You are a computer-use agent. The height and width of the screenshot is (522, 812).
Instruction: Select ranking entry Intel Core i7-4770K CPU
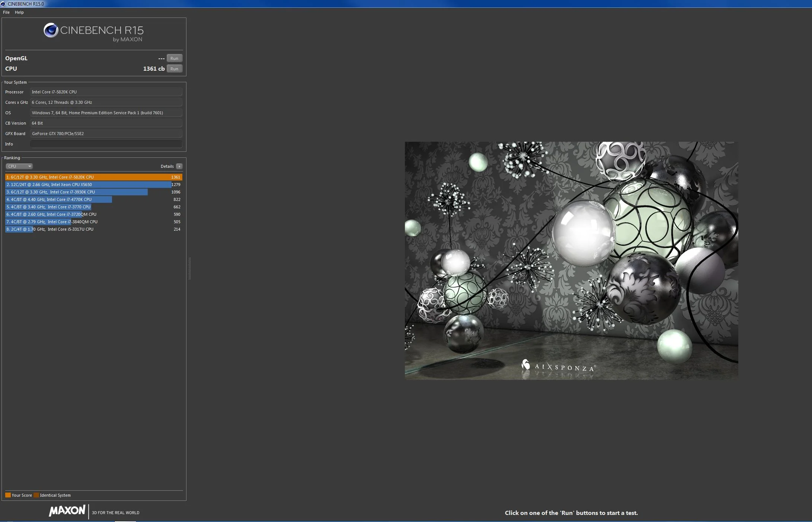94,199
